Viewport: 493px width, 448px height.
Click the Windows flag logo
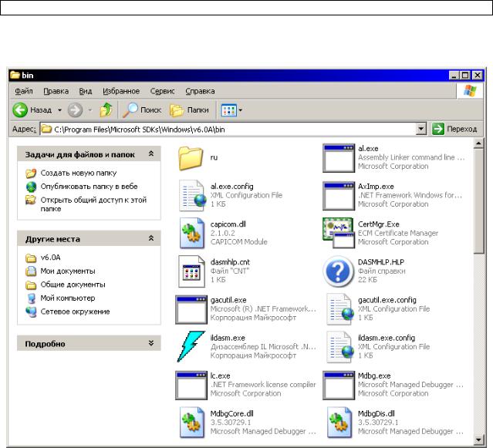tap(470, 91)
